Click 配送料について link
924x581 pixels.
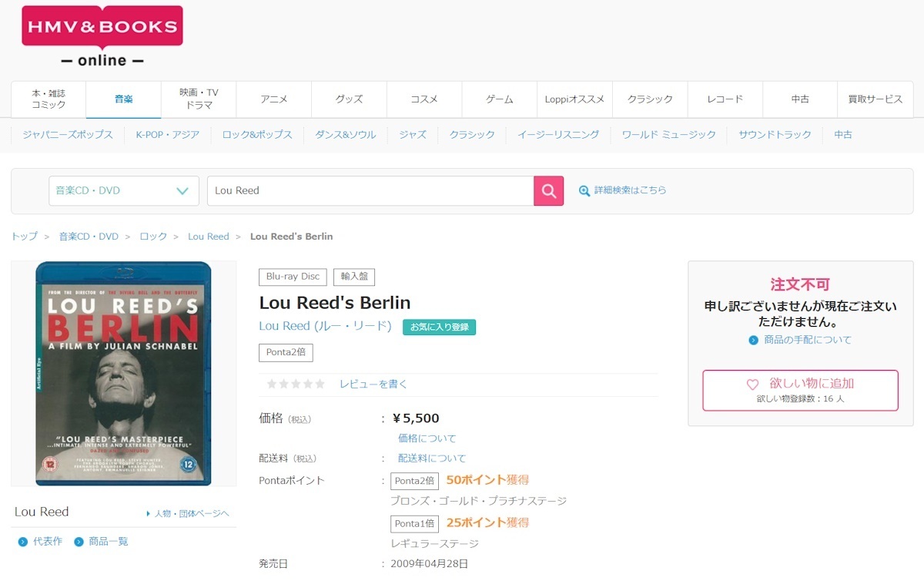point(432,458)
